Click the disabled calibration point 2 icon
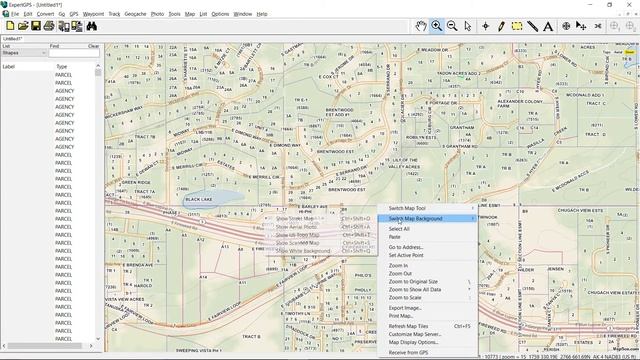 [630, 26]
